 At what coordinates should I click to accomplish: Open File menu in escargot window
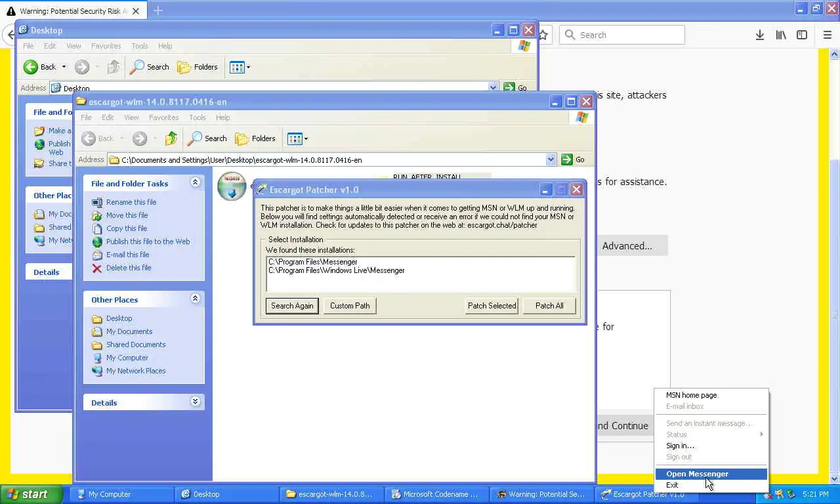(x=86, y=117)
